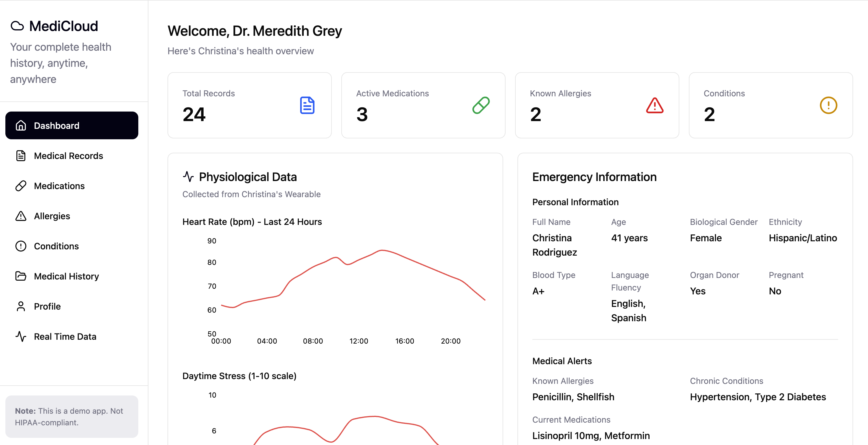Screen dimensions: 868x445
Task: Select the Total Records card
Action: (249, 105)
